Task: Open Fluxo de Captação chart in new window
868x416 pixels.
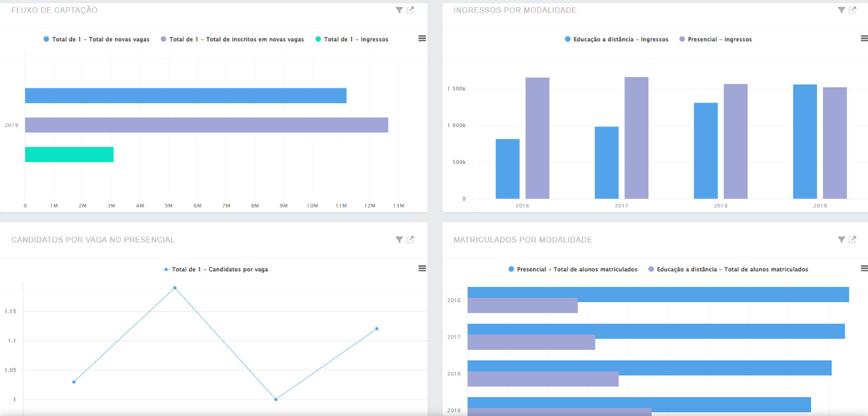Action: click(x=410, y=10)
